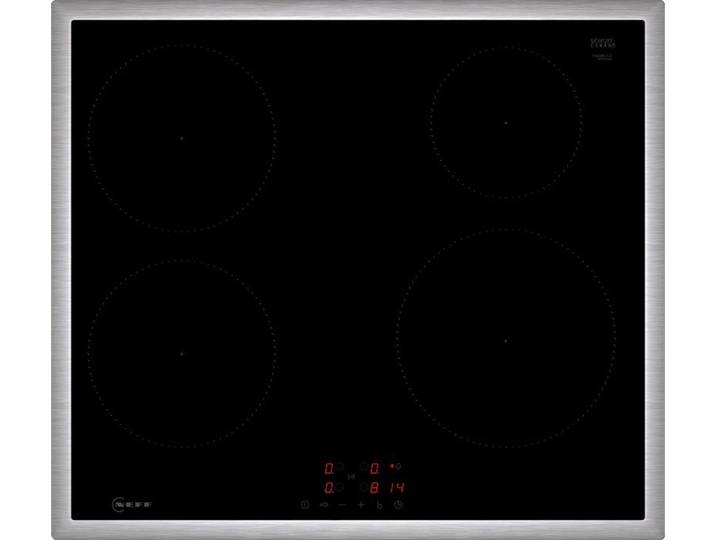Tap the bridge-zone symbol between zone selectors
The width and height of the screenshot is (716, 540).
click(352, 477)
